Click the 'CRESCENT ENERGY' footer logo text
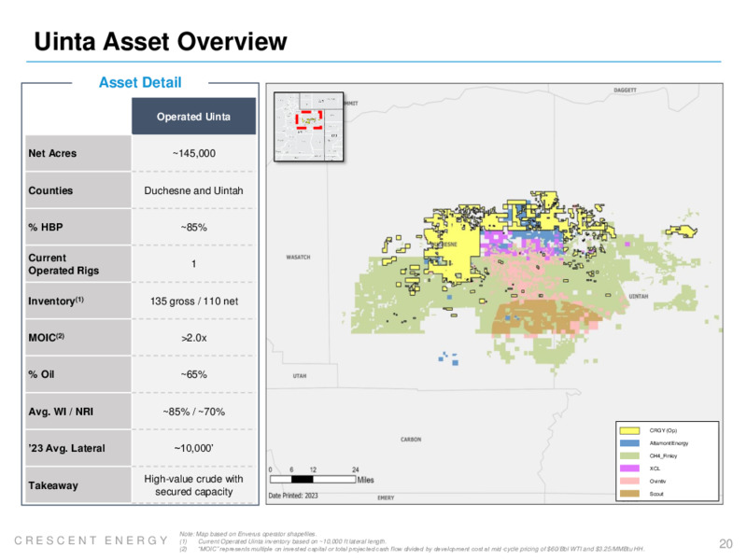 [x=91, y=540]
